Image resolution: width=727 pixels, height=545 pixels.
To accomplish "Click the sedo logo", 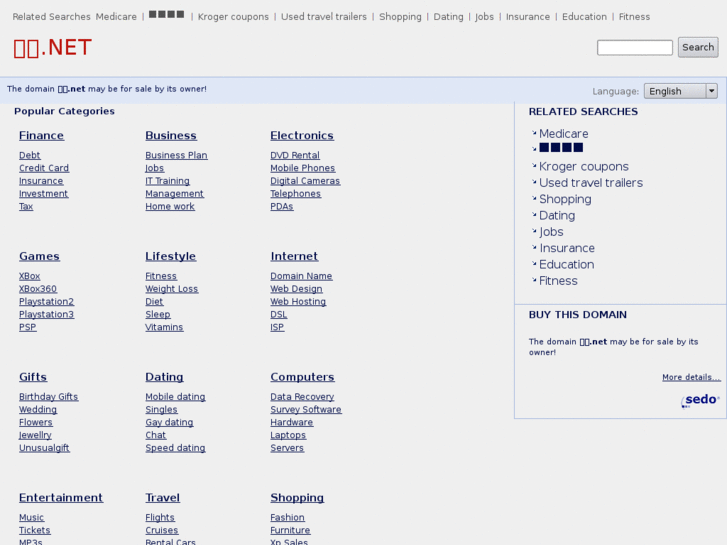I will 701,400.
